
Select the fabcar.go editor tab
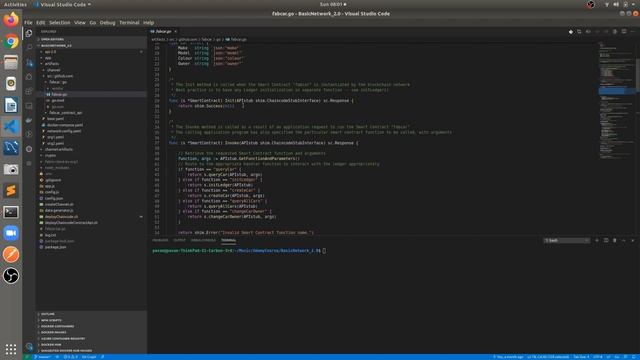(x=163, y=31)
